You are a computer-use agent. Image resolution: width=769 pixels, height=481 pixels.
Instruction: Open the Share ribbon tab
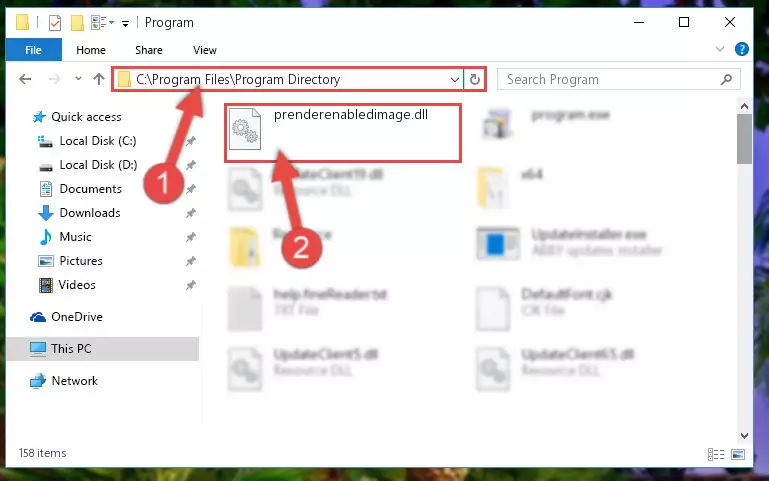point(149,50)
